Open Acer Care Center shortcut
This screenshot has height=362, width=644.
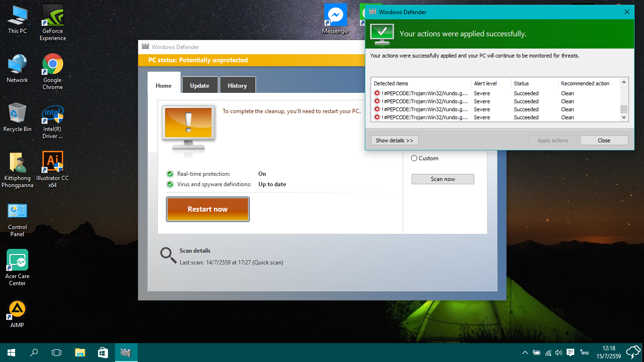pos(17,267)
